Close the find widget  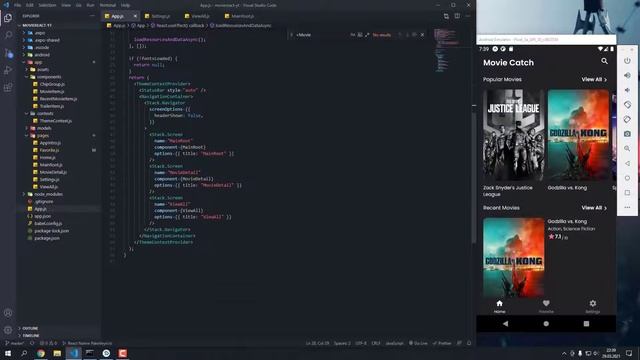(422, 35)
